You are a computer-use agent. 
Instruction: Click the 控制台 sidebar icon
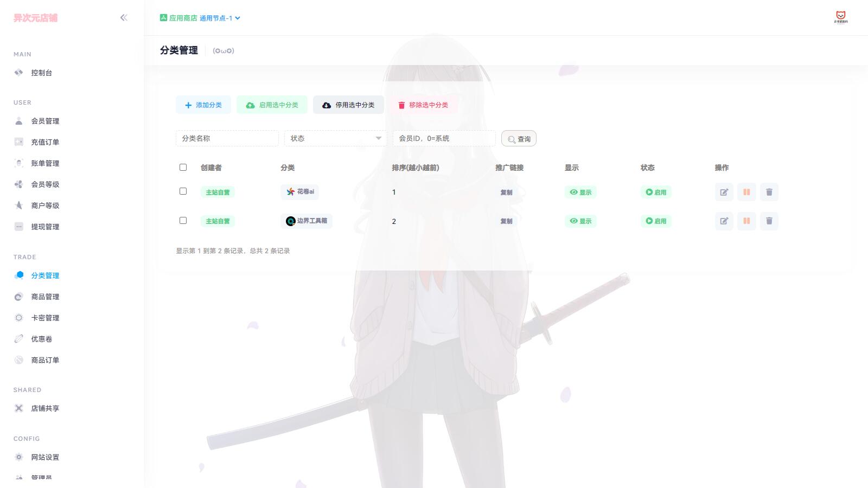pyautogui.click(x=19, y=73)
